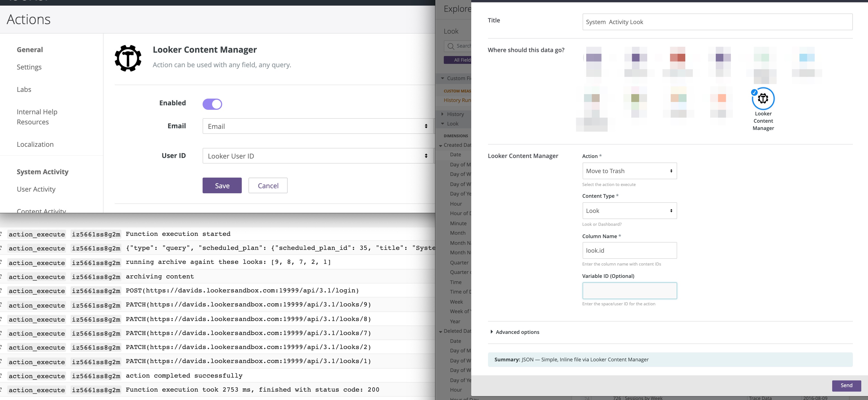Click the User Activity sidebar item
The image size is (868, 400).
point(36,189)
